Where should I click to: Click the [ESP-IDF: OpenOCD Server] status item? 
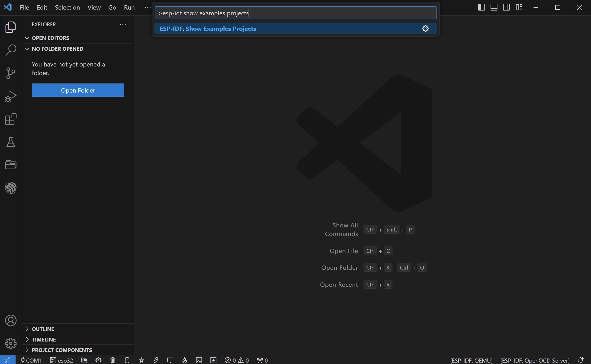(535, 360)
